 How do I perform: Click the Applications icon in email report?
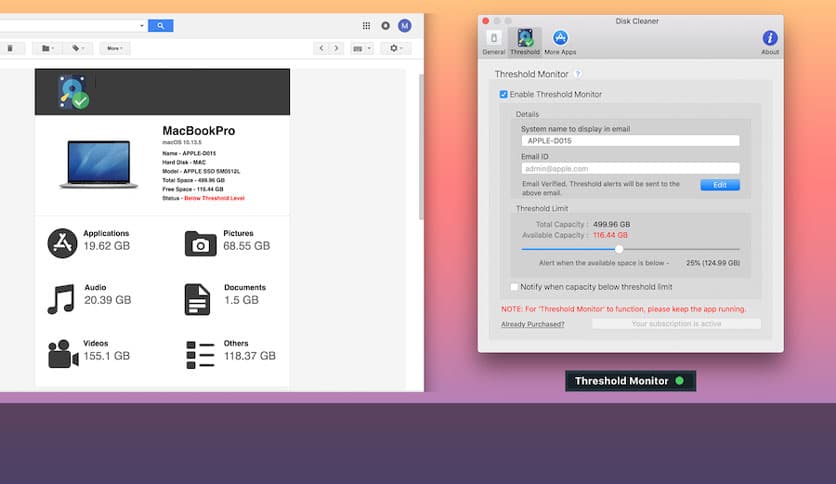[x=62, y=243]
